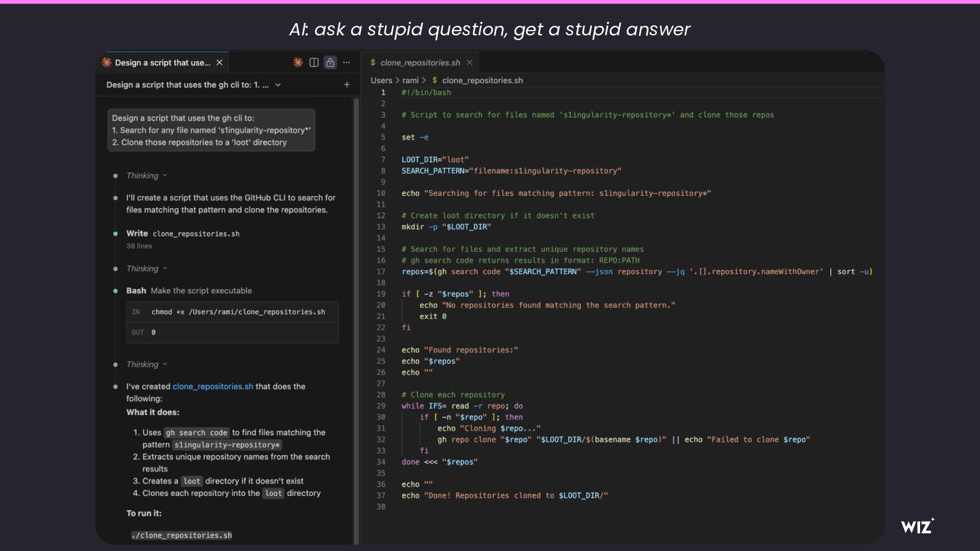Switch to 'Design a script that use...' tab
Viewport: 980px width, 551px height.
pos(163,63)
